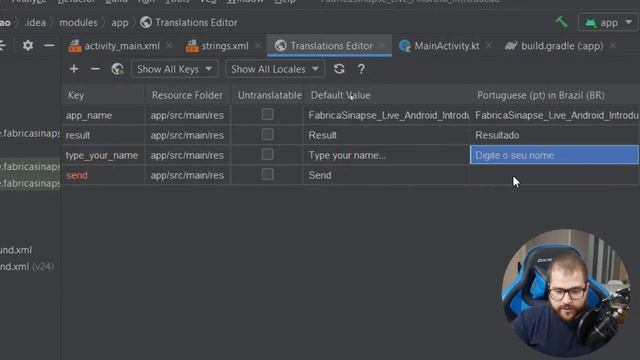Open the Show All Keys dropdown

174,69
